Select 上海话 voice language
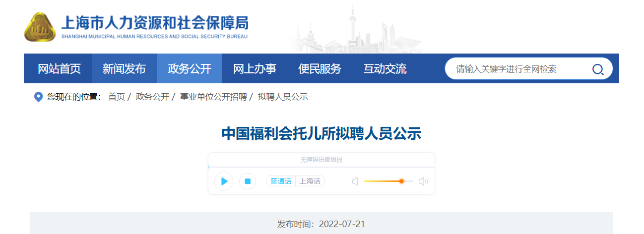Screen dimensions: 644x234 pos(310,181)
